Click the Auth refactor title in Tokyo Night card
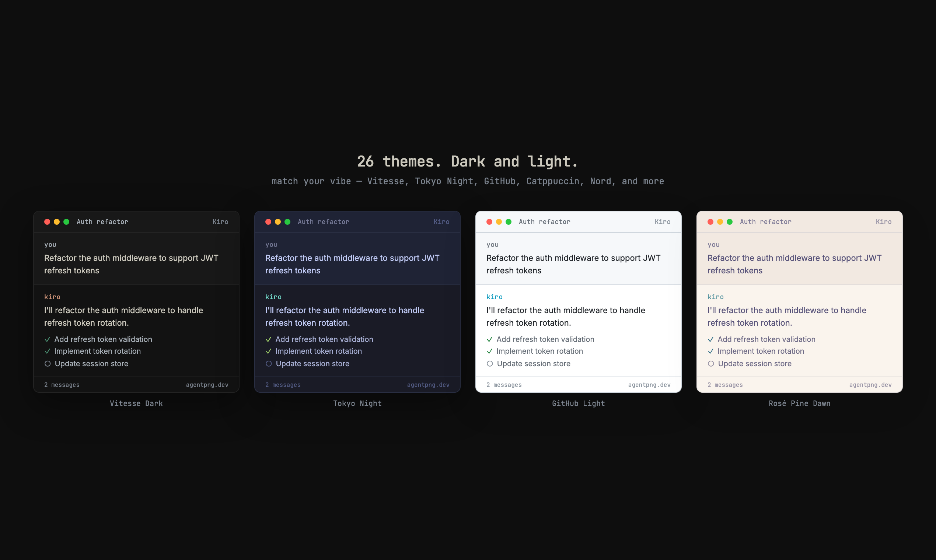Screen dimensions: 936x560 324,221
